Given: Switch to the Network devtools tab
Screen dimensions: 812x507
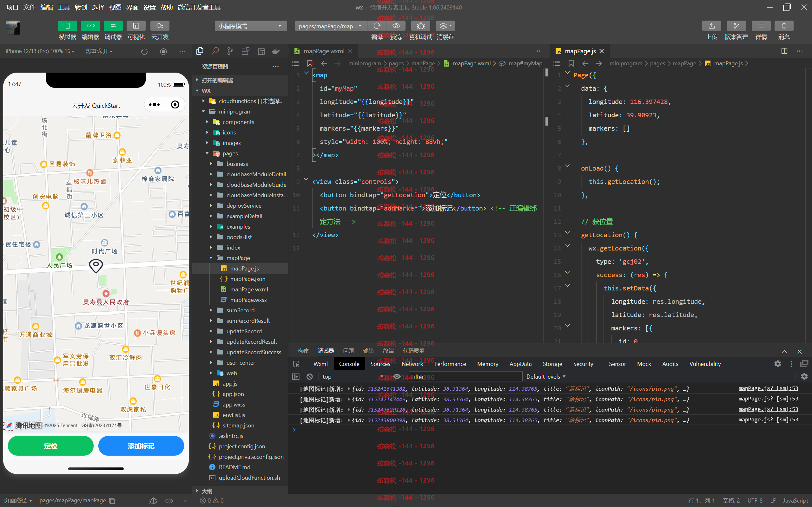Looking at the screenshot, I should point(412,364).
